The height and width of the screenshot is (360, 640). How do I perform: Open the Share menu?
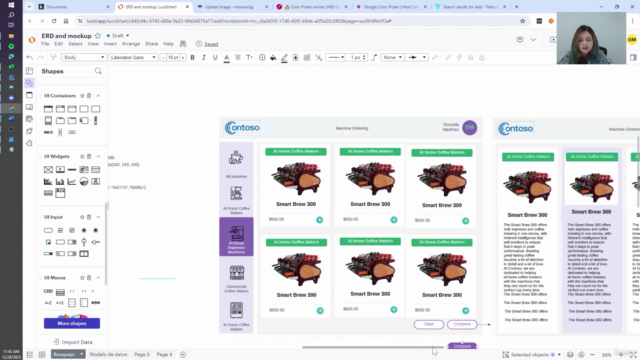pos(151,44)
